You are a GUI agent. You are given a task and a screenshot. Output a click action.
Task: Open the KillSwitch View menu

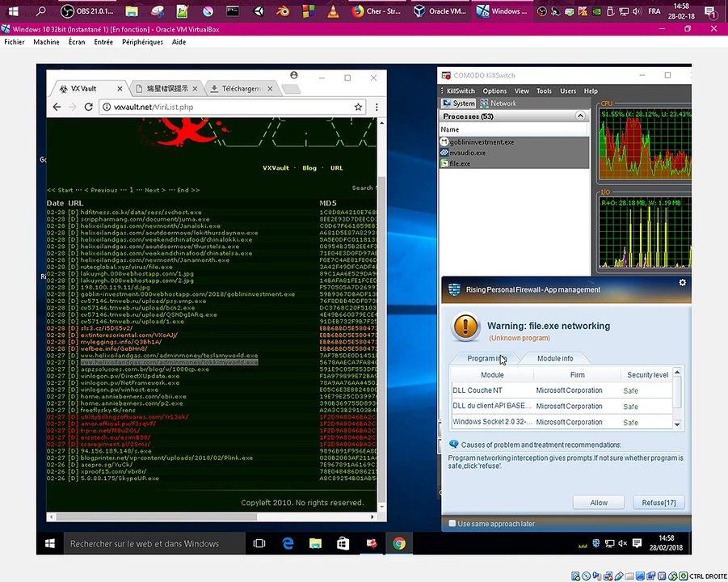coord(521,91)
